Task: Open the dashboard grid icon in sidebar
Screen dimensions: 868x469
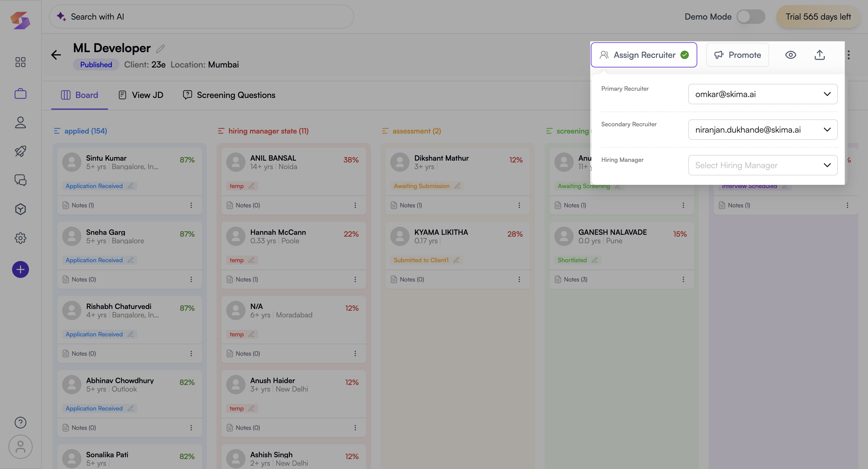Action: pos(20,62)
